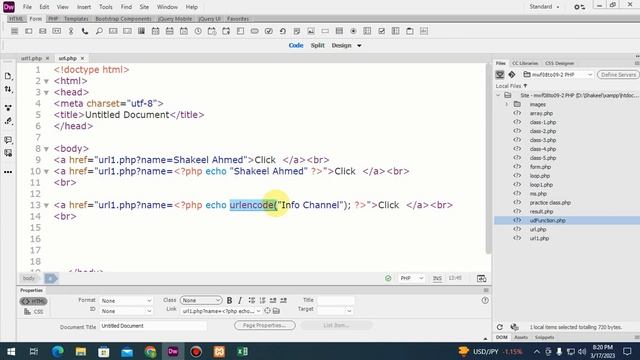Click the Password field icon in Form toolbar
This screenshot has height=360, width=640.
click(57, 31)
